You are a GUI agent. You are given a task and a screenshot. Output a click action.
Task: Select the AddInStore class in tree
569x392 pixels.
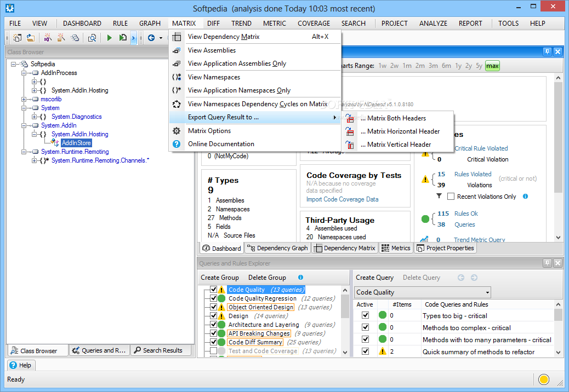76,143
